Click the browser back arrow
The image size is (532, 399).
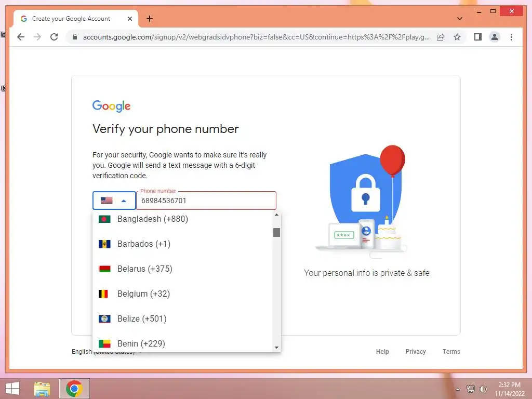[21, 37]
